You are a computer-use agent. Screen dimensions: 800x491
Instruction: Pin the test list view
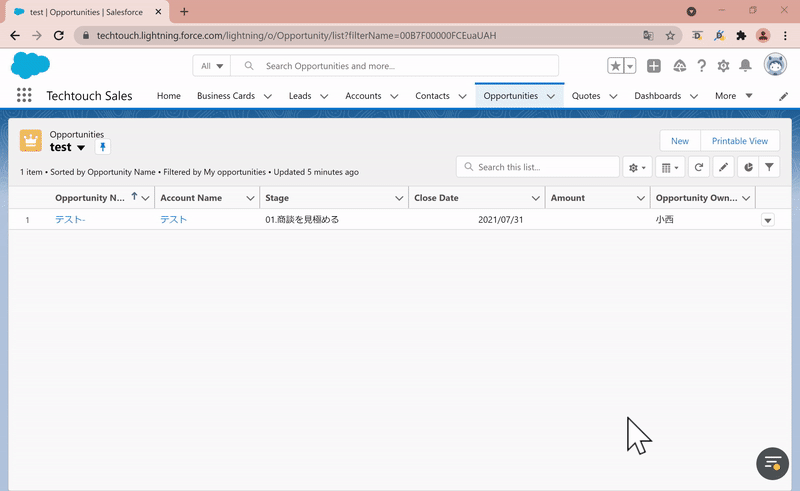tap(102, 147)
